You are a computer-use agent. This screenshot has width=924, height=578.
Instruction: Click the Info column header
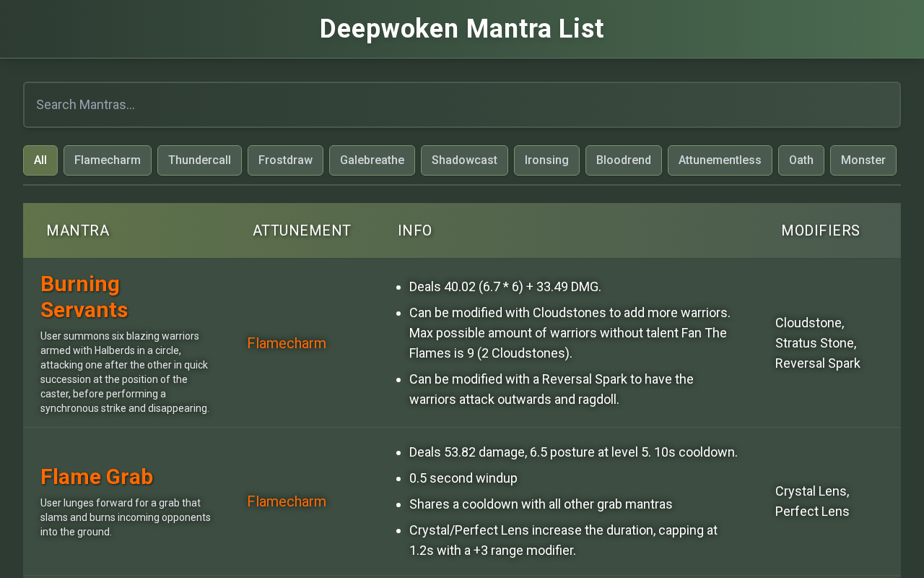point(415,230)
